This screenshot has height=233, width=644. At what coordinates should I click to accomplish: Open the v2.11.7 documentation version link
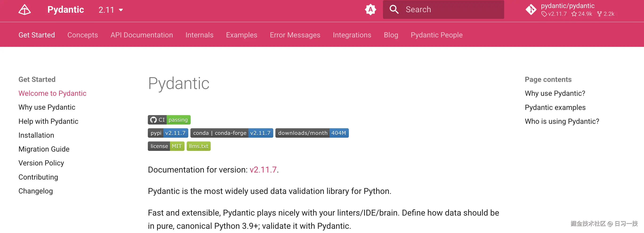(x=263, y=169)
